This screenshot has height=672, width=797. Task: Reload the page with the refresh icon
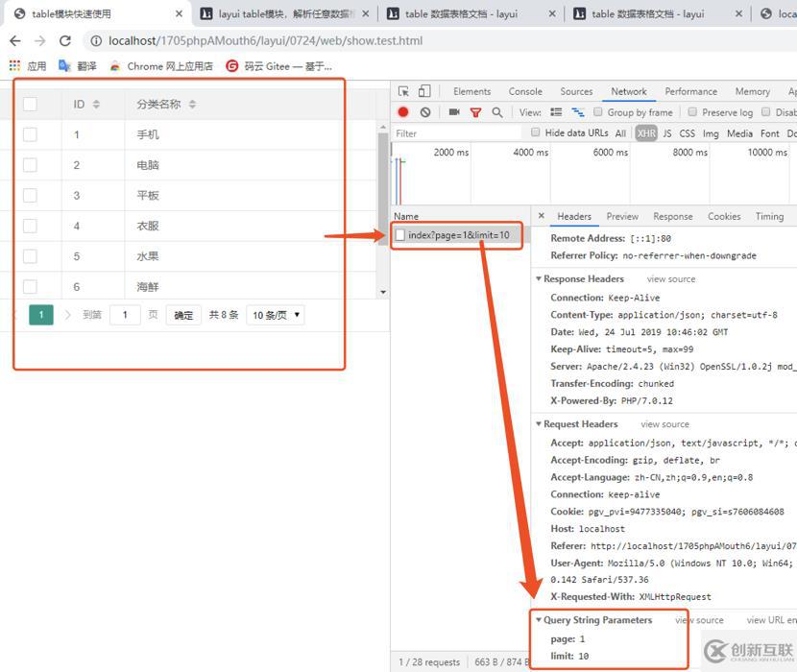(64, 40)
